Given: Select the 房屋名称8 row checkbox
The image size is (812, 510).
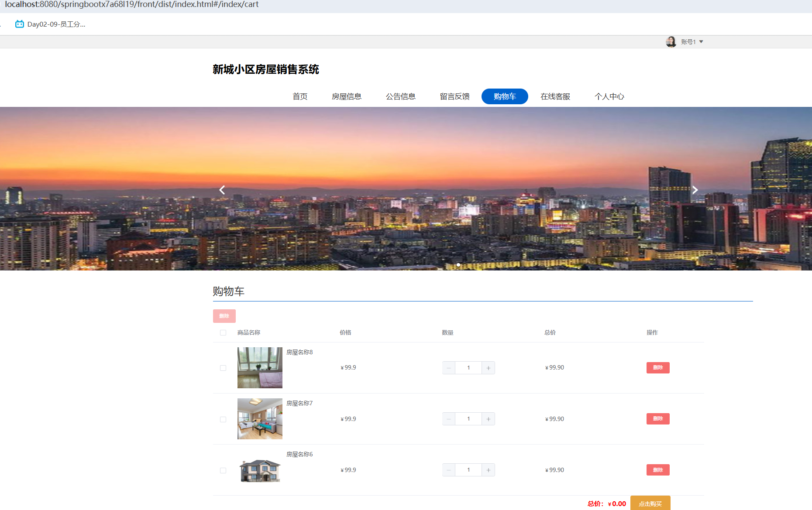Looking at the screenshot, I should [x=223, y=368].
